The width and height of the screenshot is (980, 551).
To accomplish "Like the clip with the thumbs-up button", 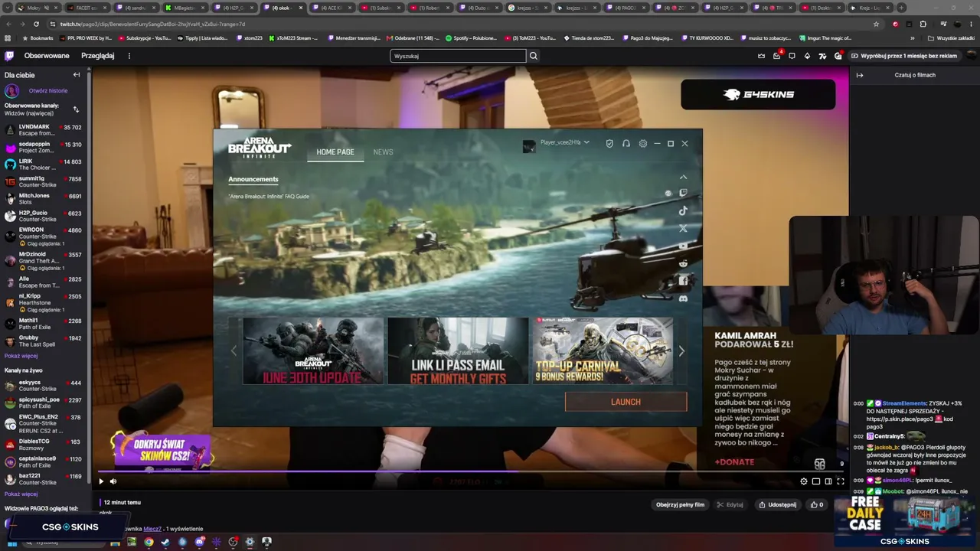I will click(818, 505).
